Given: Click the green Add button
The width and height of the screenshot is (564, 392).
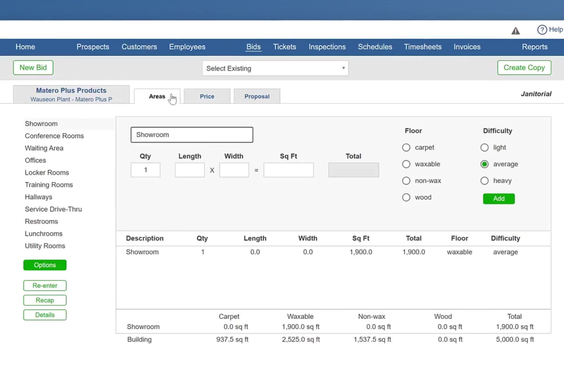Looking at the screenshot, I should (499, 199).
